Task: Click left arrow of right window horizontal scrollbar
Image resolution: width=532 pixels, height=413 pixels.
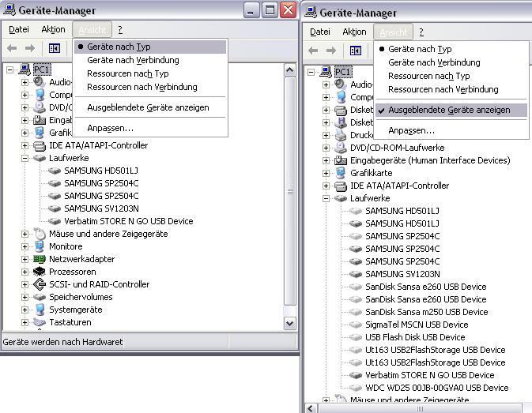Action: click(311, 408)
